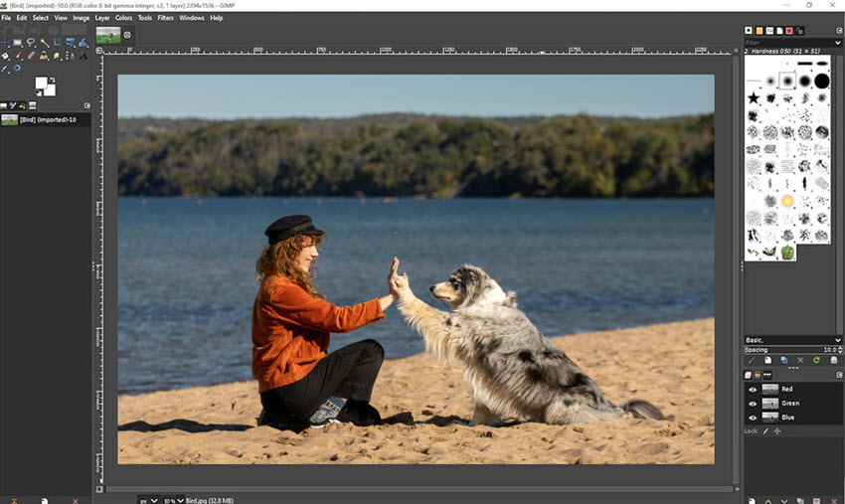The width and height of the screenshot is (845, 504).
Task: Open the zoom percentage dropdown in status bar
Action: click(x=179, y=500)
